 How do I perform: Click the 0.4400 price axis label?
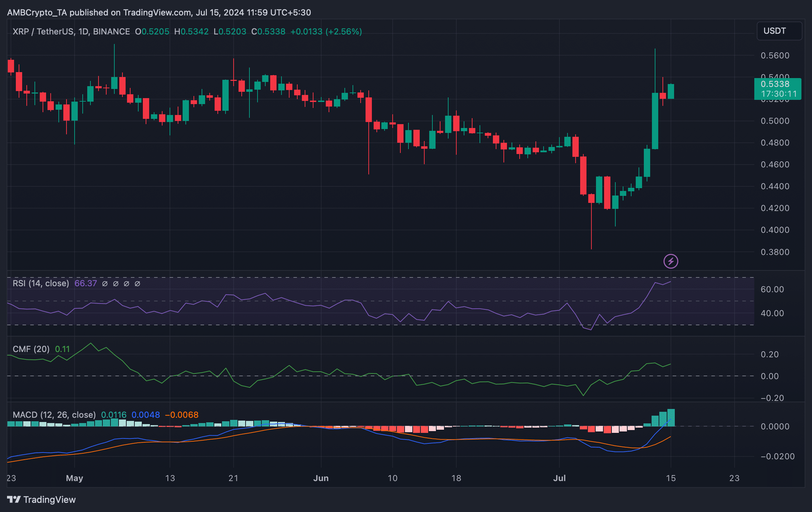tap(775, 186)
